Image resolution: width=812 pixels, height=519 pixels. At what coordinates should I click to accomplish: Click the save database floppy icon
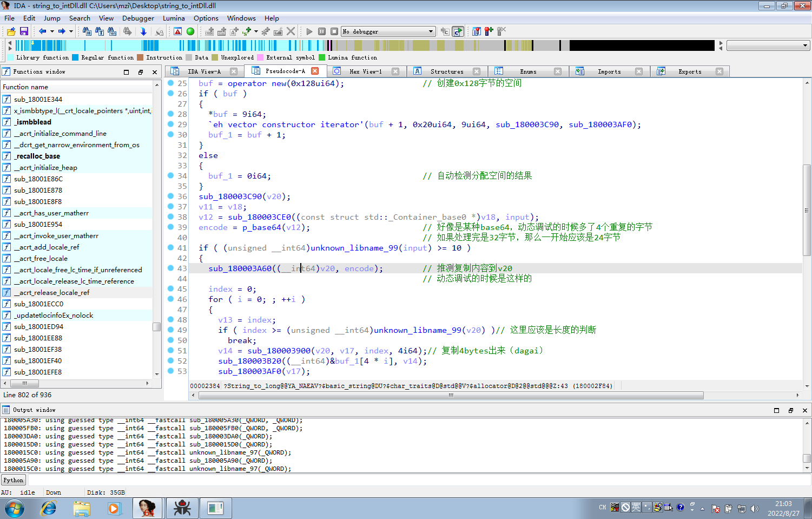click(x=24, y=31)
